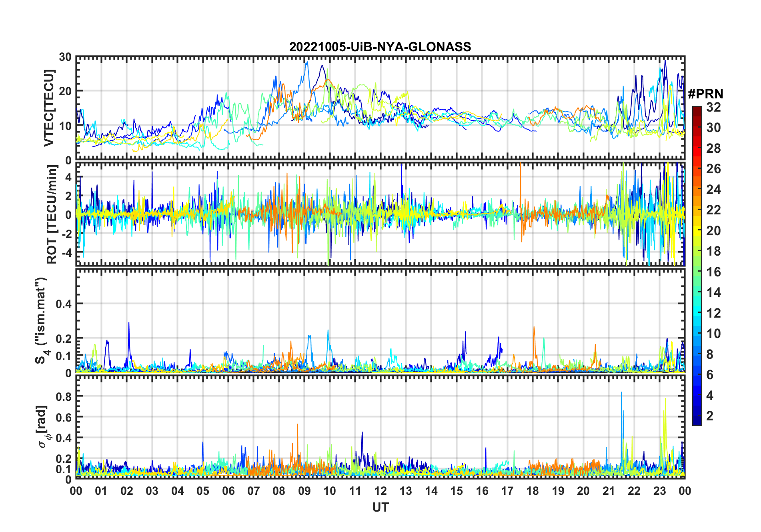Screen dimensions: 761x532
Task: Select UT axis tick label 15
Action: tap(457, 491)
